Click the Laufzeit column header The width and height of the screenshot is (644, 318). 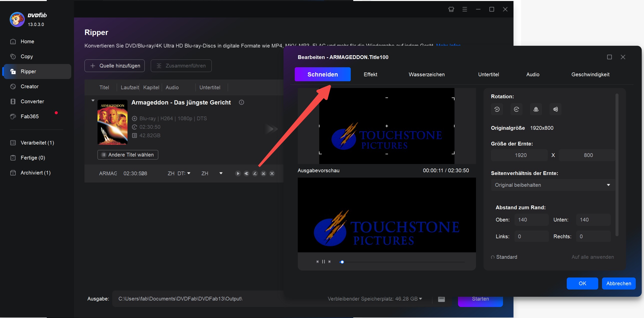click(130, 87)
